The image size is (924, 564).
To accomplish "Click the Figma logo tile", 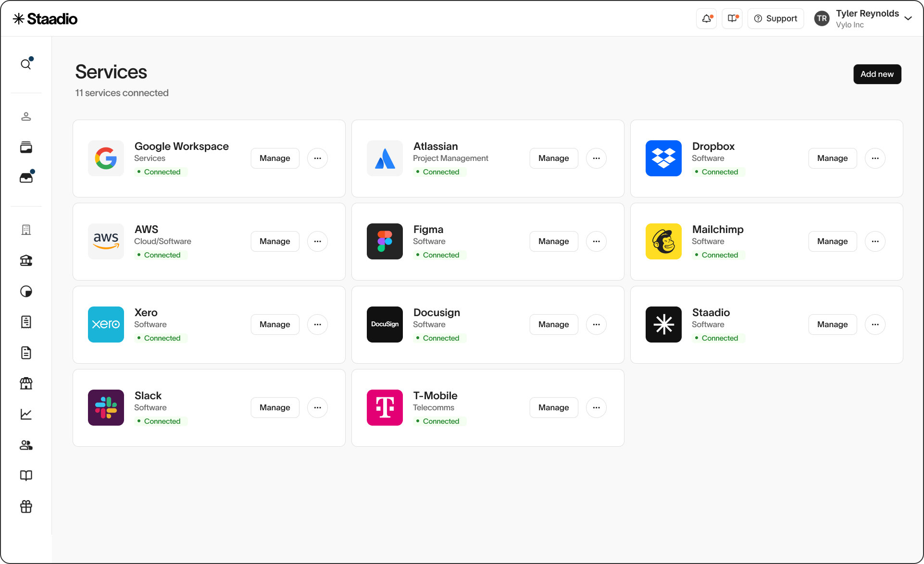I will pyautogui.click(x=385, y=242).
